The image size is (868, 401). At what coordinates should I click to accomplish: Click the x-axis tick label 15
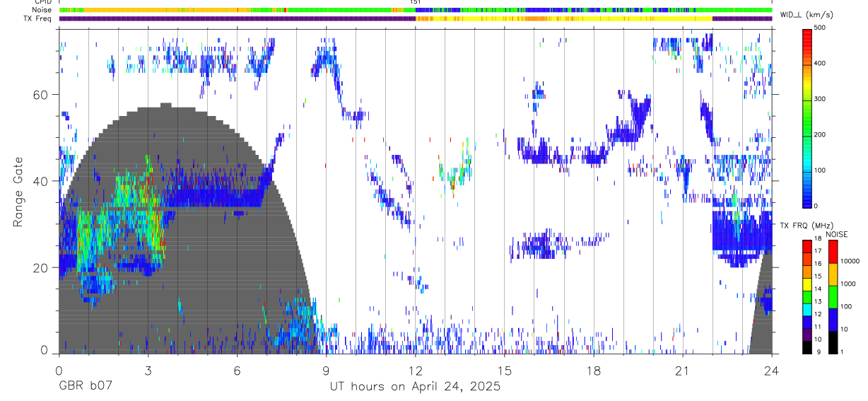[x=505, y=371]
